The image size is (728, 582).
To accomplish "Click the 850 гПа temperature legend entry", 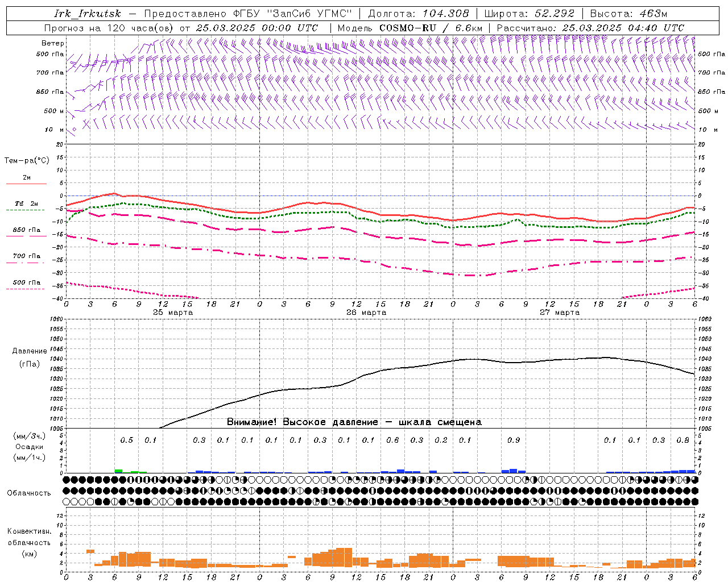I will (x=27, y=230).
